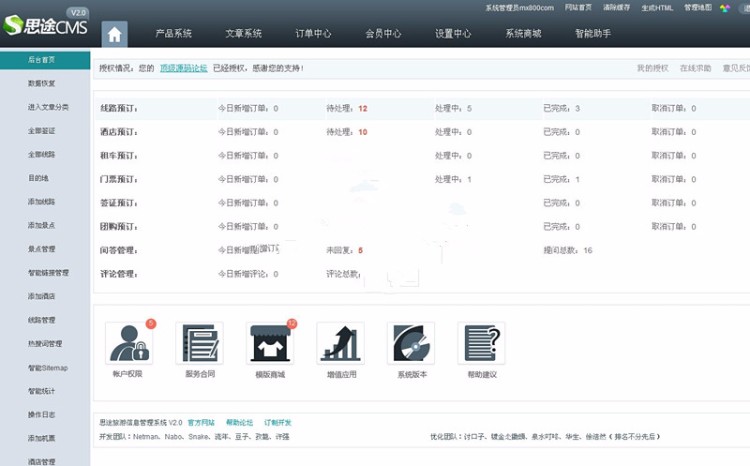The width and height of the screenshot is (750, 466).
Task: Open the 帮助建议 help suggestions icon
Action: 482,343
